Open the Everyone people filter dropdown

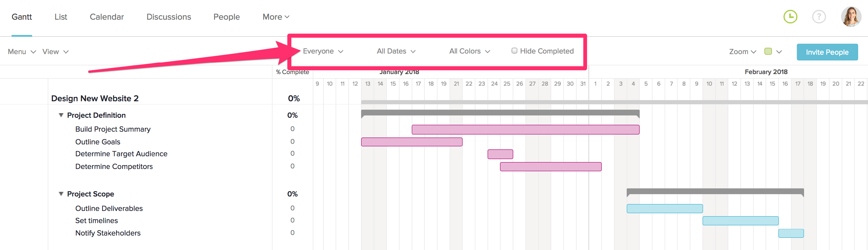[x=323, y=51]
